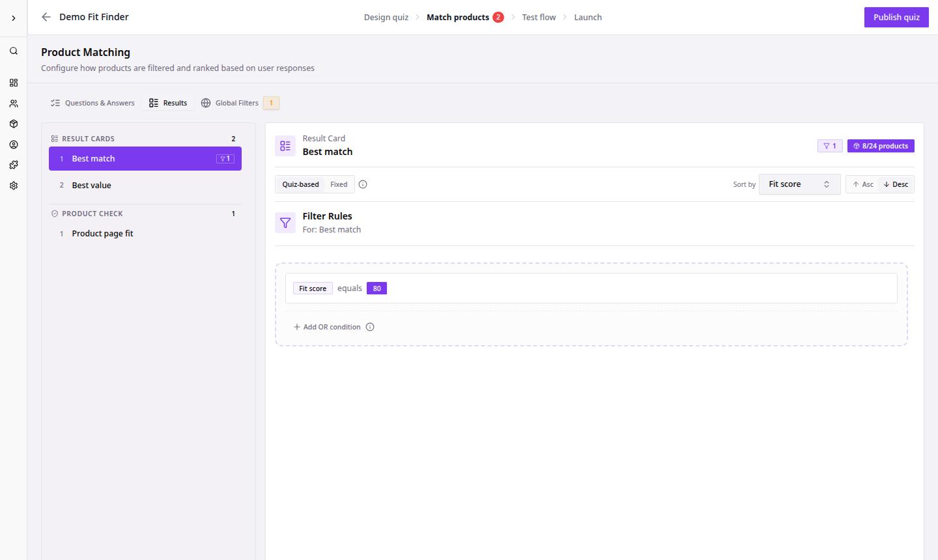Click Filter Rules heading
938x560 pixels.
coord(327,216)
